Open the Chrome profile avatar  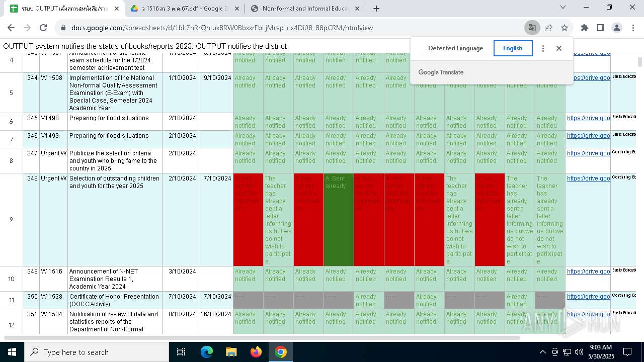617,28
